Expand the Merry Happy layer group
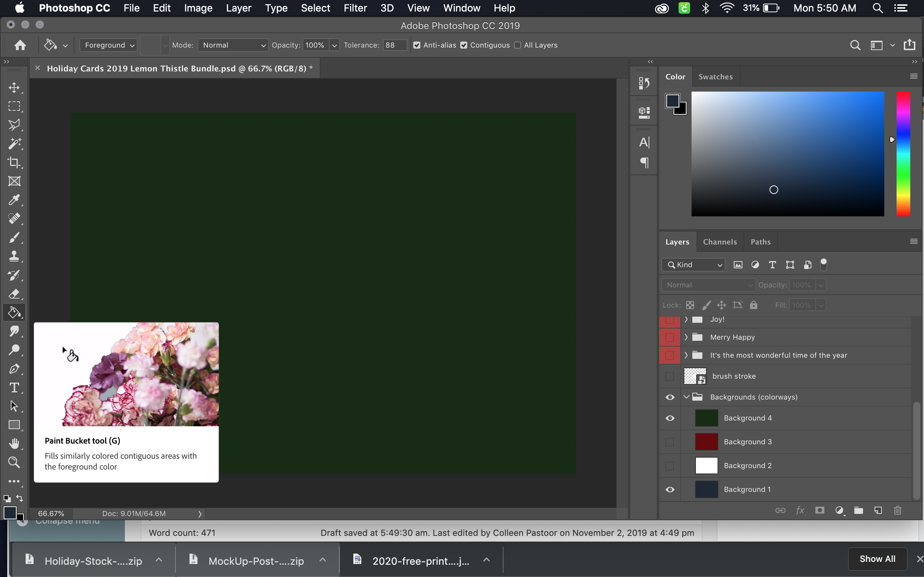The width and height of the screenshot is (924, 577). 686,337
